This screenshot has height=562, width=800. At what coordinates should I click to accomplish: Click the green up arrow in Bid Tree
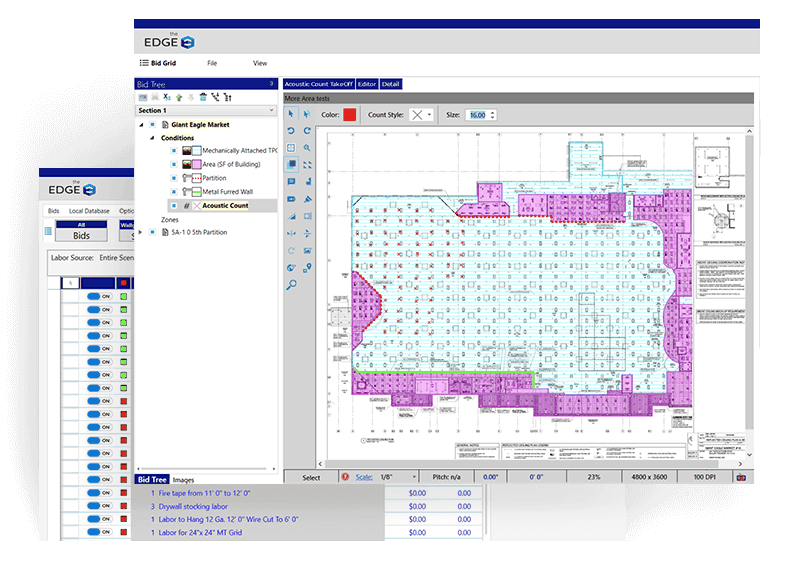click(179, 97)
